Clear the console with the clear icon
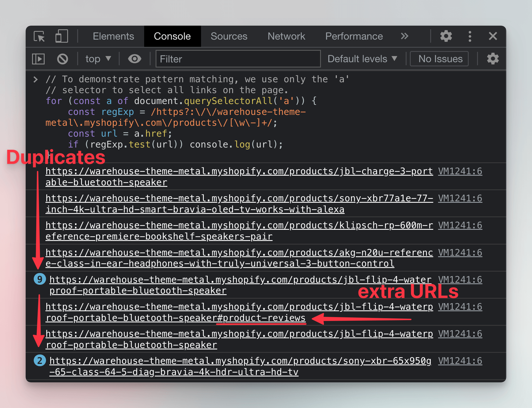 pyautogui.click(x=62, y=59)
